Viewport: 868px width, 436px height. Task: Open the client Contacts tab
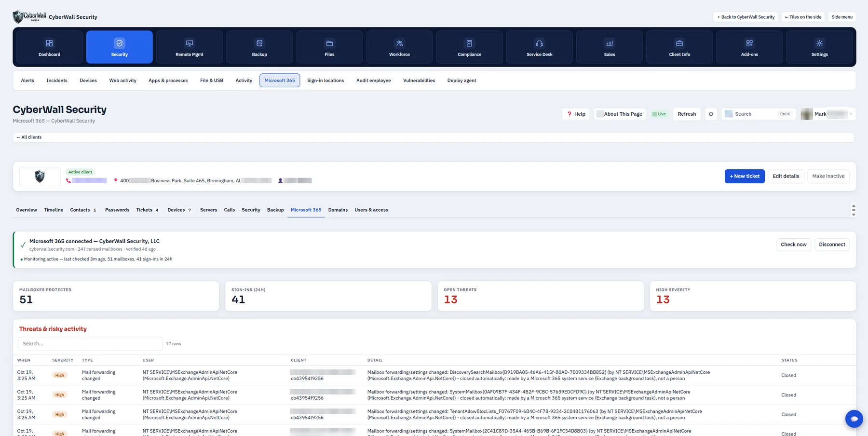pos(83,210)
